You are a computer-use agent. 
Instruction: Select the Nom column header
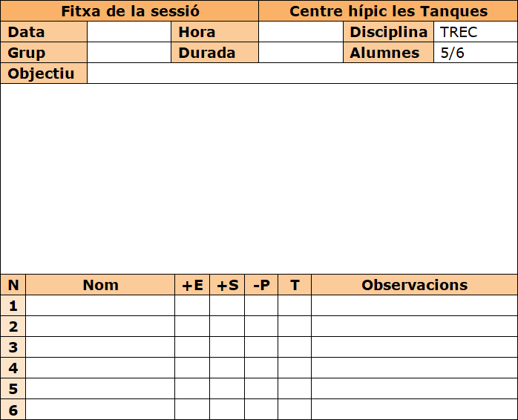[100, 285]
